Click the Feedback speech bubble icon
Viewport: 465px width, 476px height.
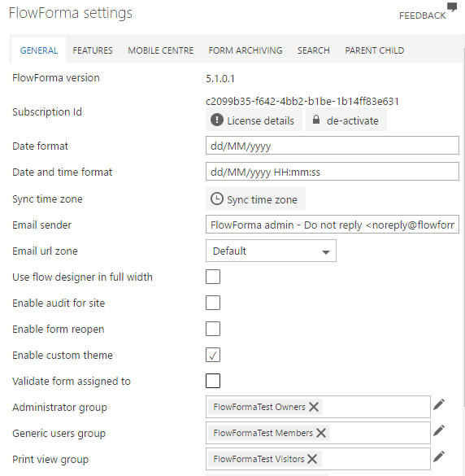click(452, 7)
